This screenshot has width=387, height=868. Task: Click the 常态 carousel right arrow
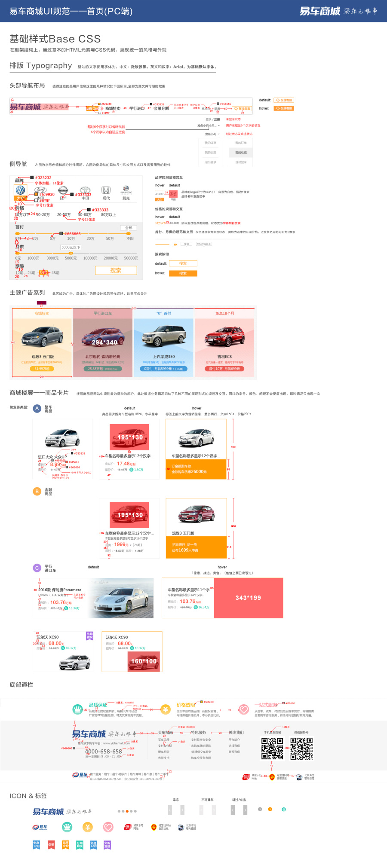182,810
